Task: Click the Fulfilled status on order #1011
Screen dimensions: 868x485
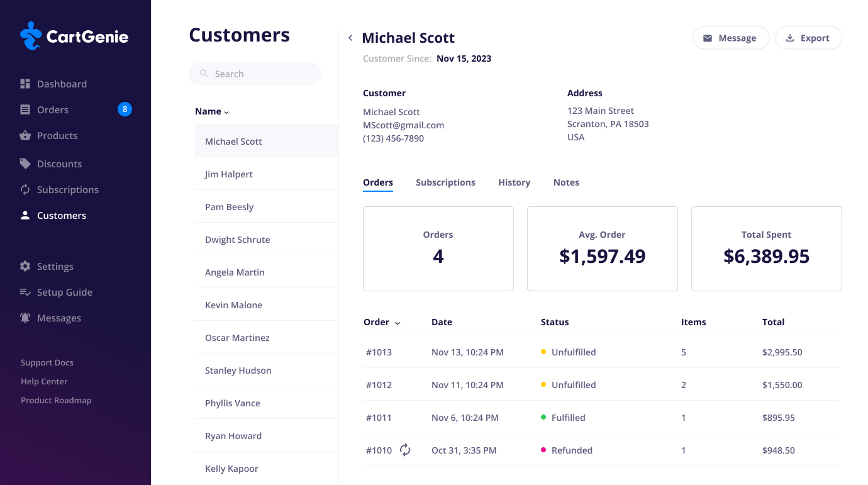Action: (563, 417)
